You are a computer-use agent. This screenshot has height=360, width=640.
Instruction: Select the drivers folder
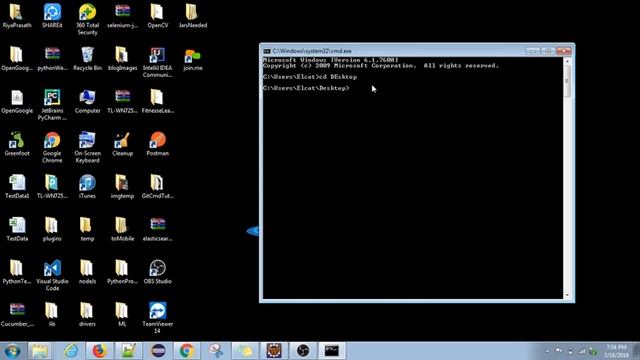(x=87, y=314)
